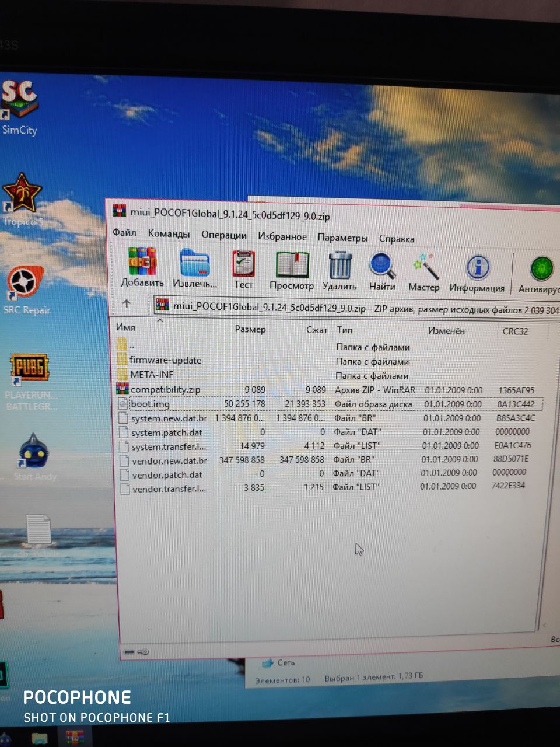560x747 pixels.
Task: Sort by the Имя column header
Action: pyautogui.click(x=126, y=327)
